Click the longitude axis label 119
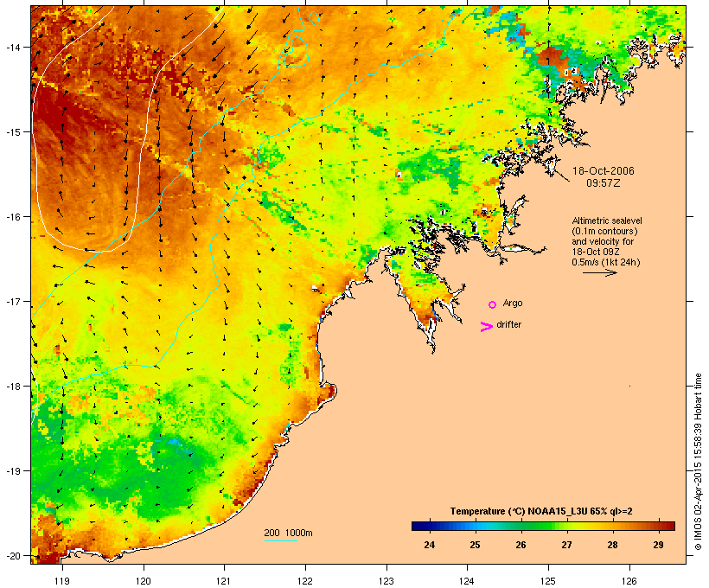Viewport: 709px width, 588px height. point(62,581)
